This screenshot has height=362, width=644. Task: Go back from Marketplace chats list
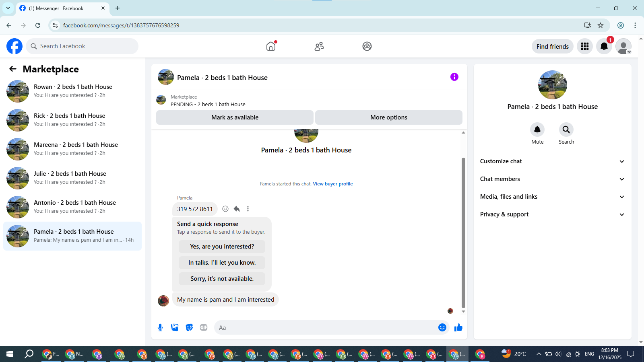tap(13, 69)
